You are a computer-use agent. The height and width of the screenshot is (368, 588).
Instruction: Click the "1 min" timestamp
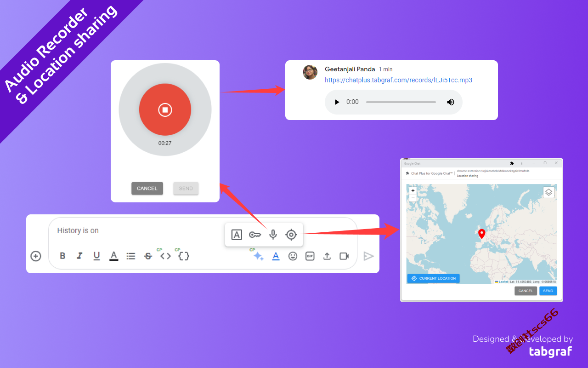coord(386,69)
